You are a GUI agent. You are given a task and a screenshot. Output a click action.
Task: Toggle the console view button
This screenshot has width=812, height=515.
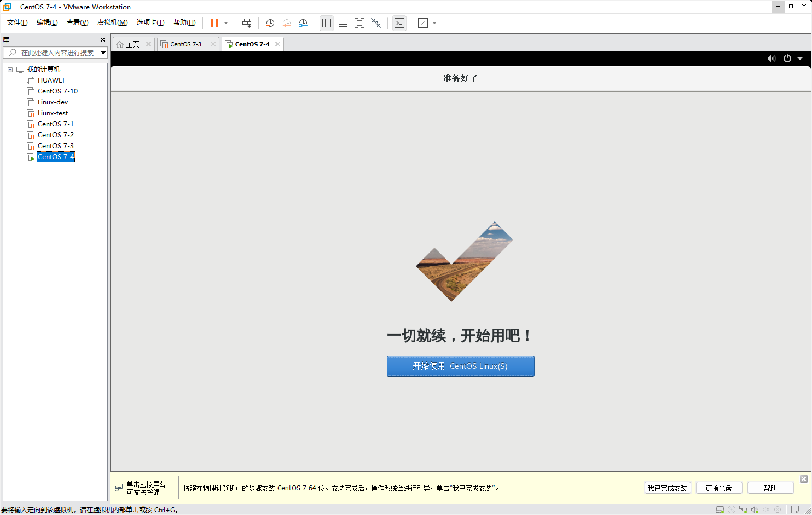[399, 23]
